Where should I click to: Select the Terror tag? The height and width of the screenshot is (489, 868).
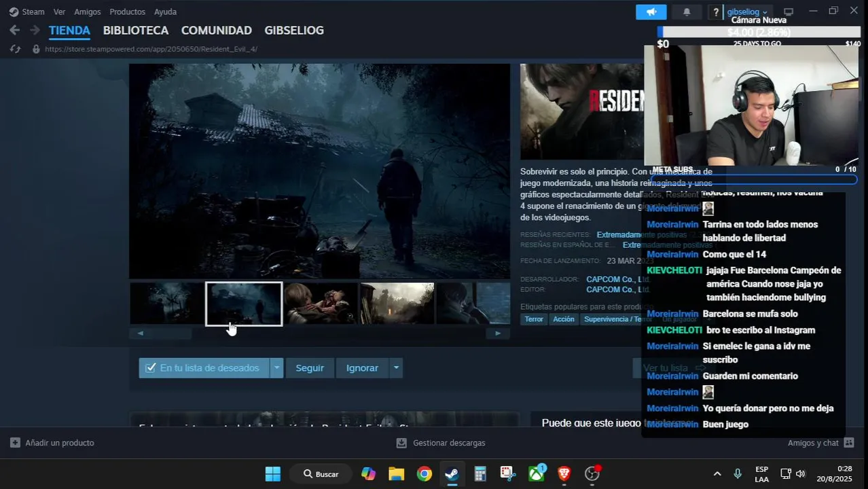coord(534,319)
